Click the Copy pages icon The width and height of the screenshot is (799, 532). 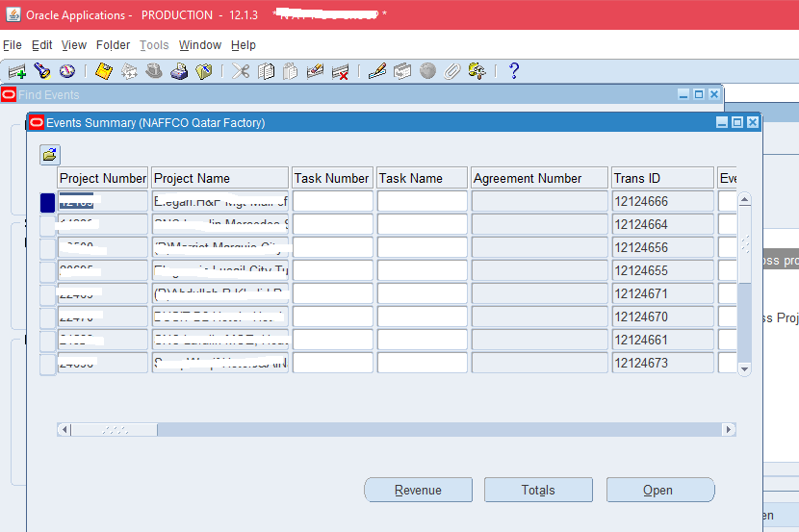point(266,71)
